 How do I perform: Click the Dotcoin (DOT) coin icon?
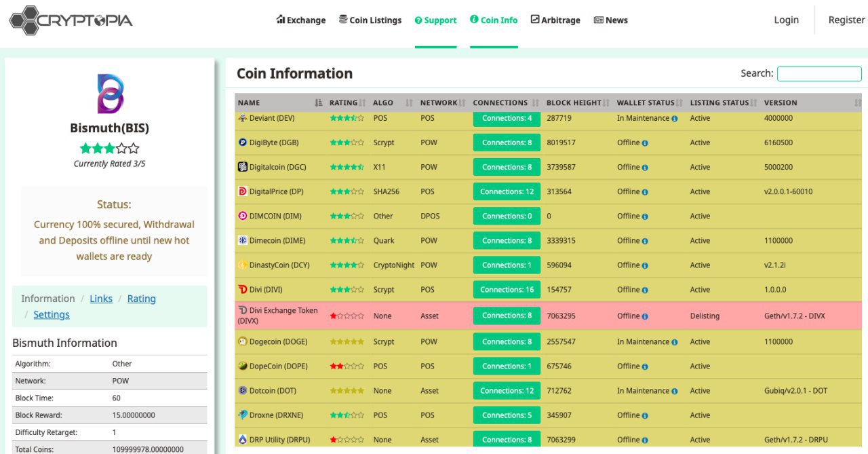[x=243, y=390]
